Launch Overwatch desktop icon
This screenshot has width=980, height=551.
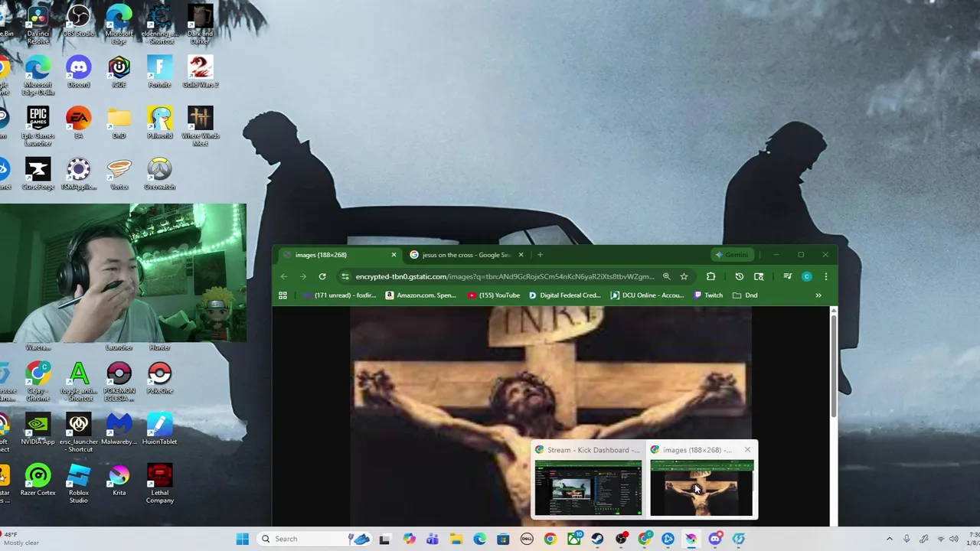tap(159, 174)
